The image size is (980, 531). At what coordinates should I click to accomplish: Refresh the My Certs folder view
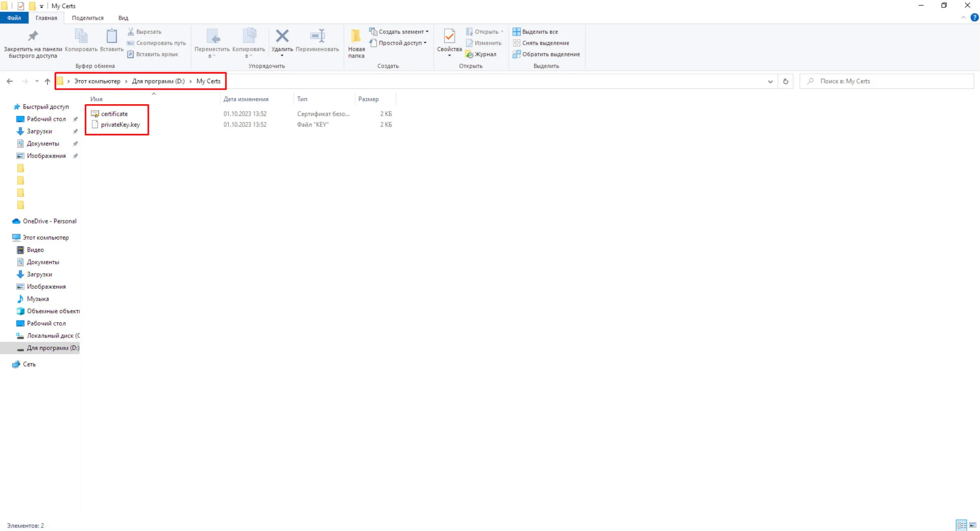pos(786,81)
